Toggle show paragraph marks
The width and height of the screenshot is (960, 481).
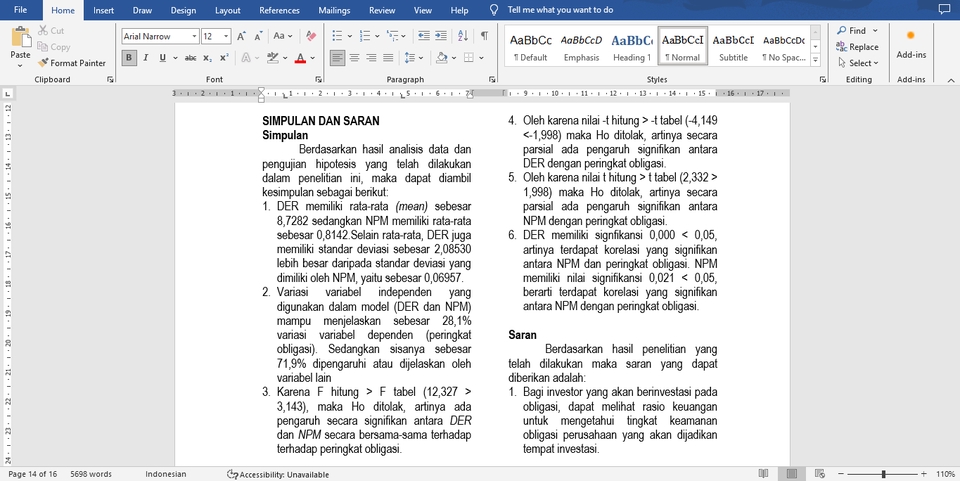click(484, 36)
